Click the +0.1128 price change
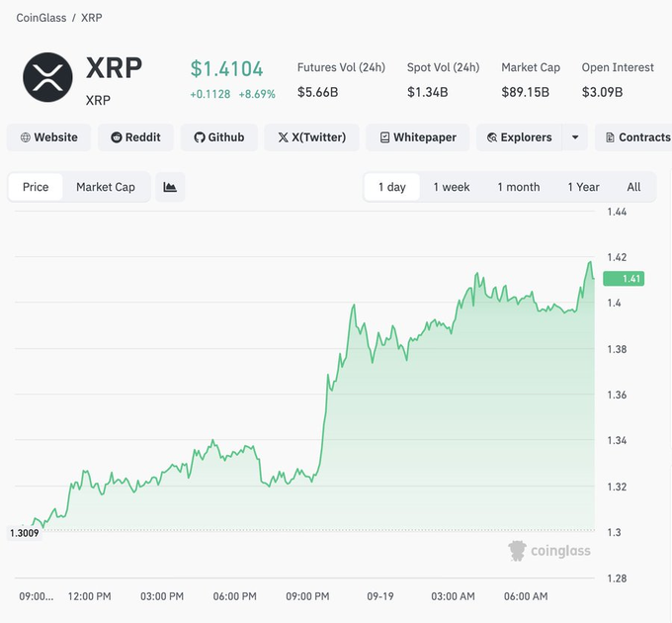This screenshot has width=672, height=623. 210,94
